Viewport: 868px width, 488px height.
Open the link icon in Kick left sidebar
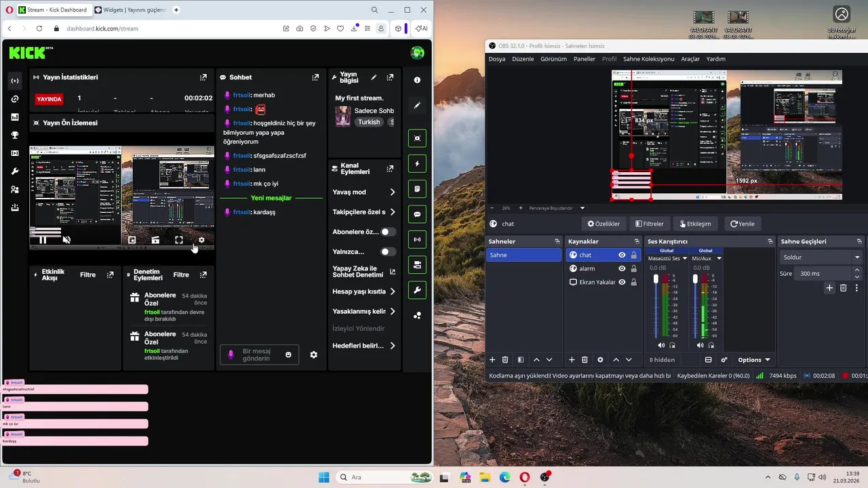click(15, 99)
